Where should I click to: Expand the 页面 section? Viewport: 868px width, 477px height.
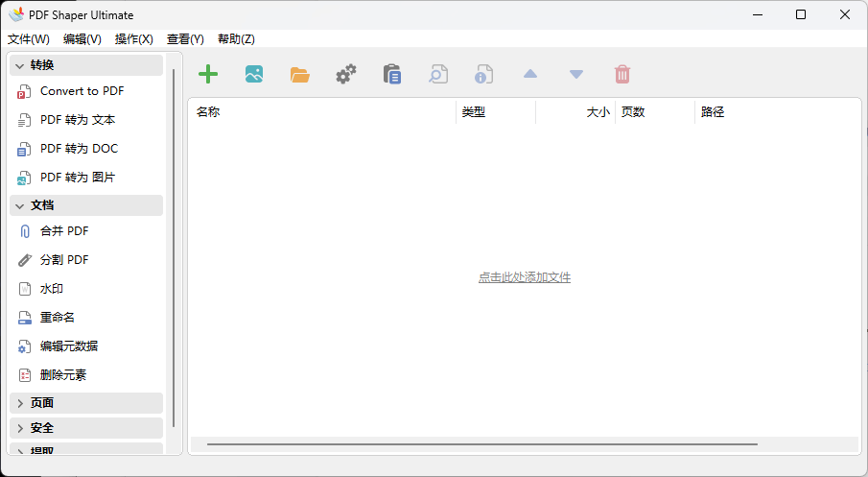tap(86, 403)
